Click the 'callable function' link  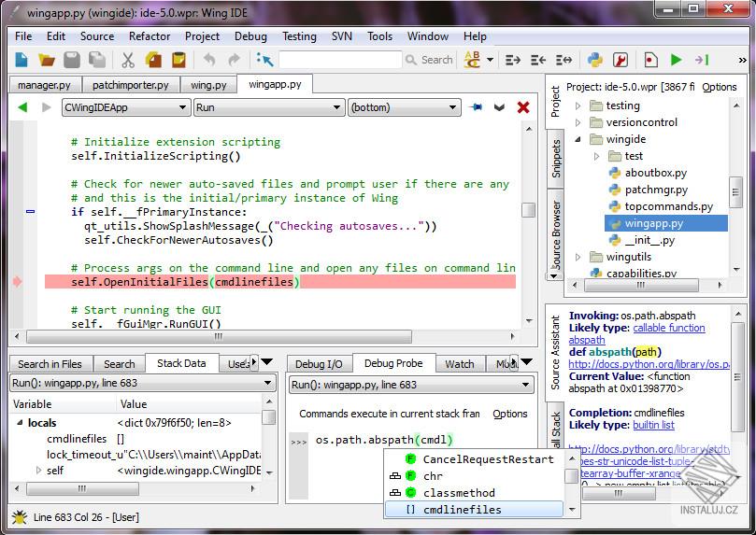point(668,329)
